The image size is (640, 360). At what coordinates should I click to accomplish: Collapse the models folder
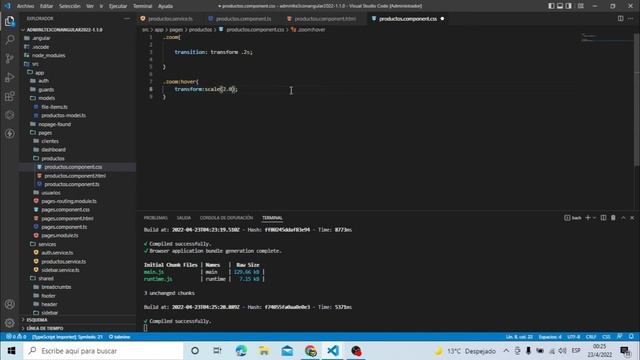point(47,98)
